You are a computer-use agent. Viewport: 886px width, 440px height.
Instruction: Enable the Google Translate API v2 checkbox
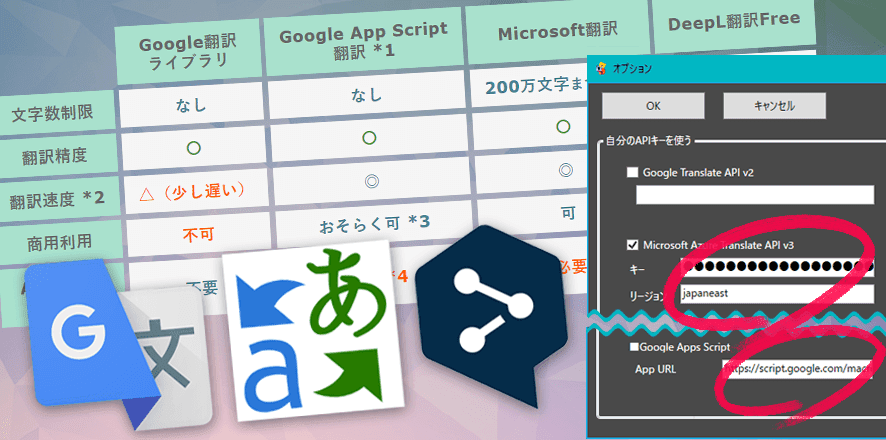click(632, 172)
